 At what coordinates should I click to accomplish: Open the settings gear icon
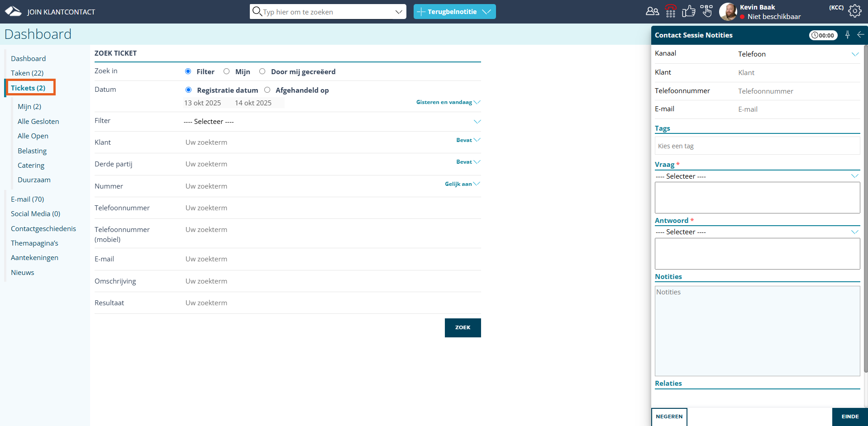point(855,11)
